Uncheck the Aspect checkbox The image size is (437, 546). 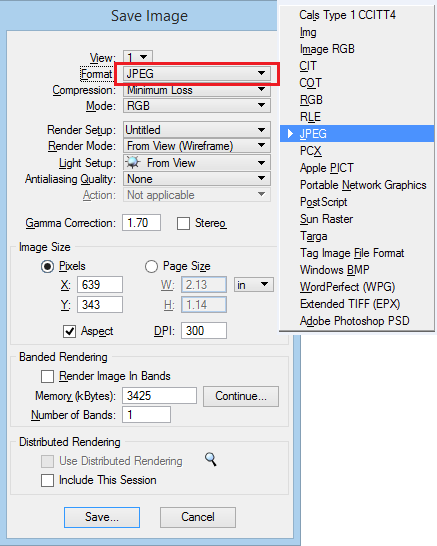point(69,331)
